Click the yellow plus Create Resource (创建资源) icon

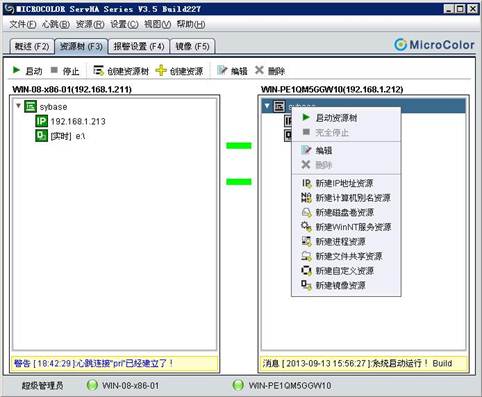click(161, 70)
